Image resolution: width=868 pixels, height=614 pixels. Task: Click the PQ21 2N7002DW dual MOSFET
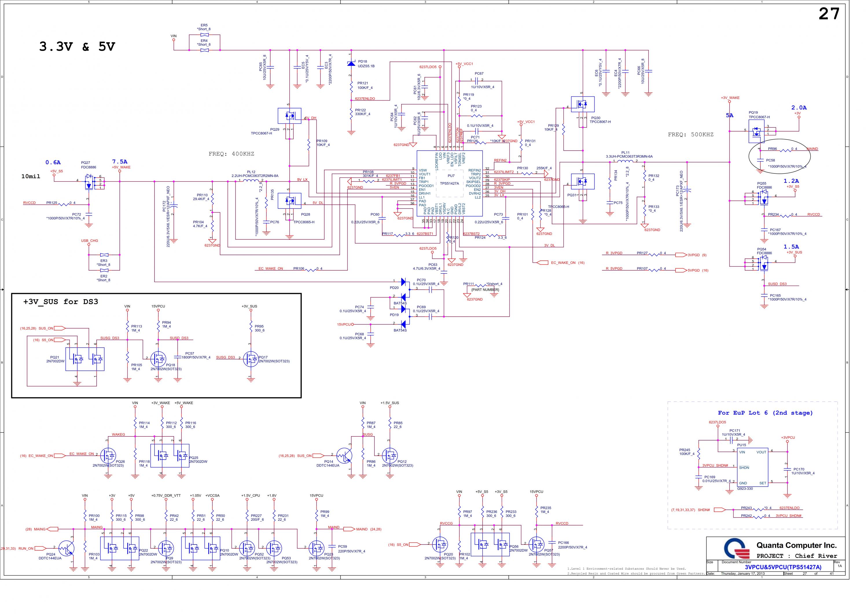tap(85, 359)
